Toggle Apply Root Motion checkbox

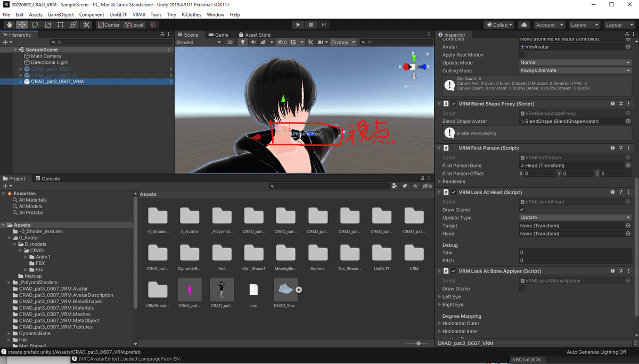point(522,55)
